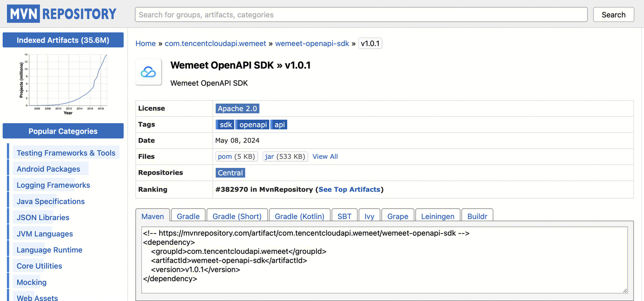Screen dimensions: 644x301
Task: Focus the search box for groups, artifacts
Action: (x=361, y=15)
